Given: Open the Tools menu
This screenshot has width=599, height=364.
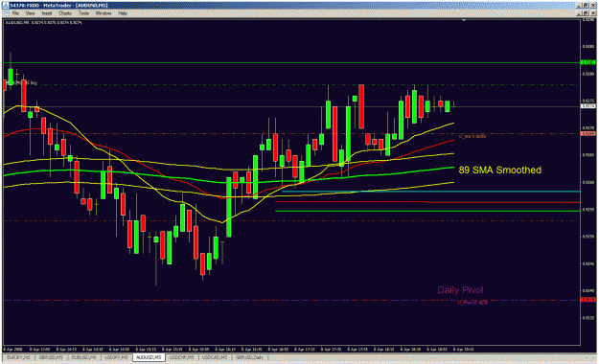Looking at the screenshot, I should pyautogui.click(x=83, y=13).
